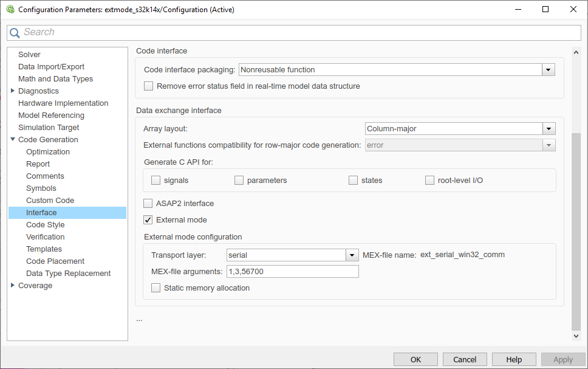Click the search magnifier icon
Image resolution: width=588 pixels, height=369 pixels.
[x=15, y=33]
